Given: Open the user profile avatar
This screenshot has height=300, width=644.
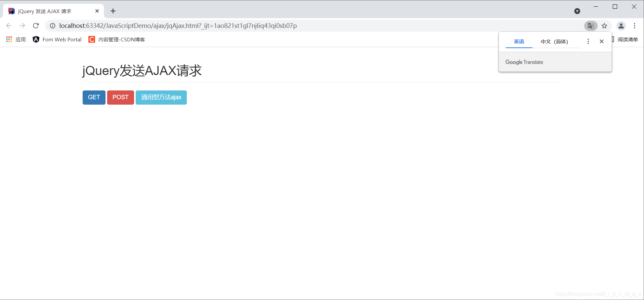Looking at the screenshot, I should click(621, 26).
